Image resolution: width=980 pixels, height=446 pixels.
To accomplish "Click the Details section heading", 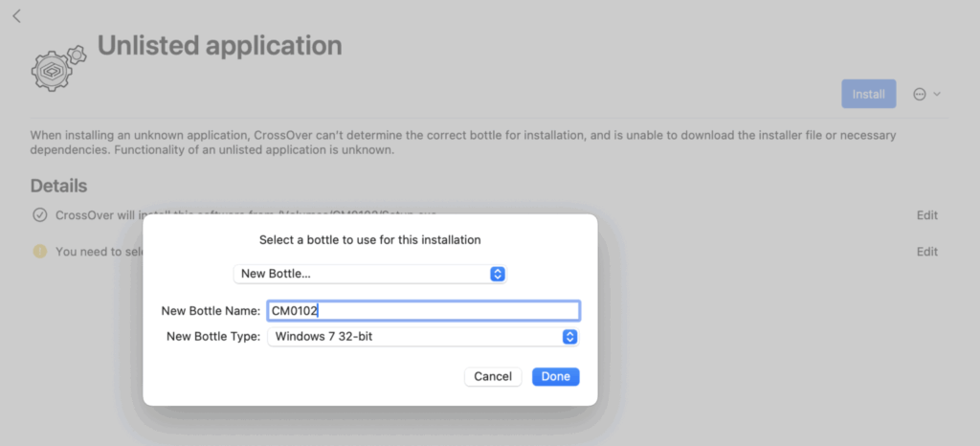I will tap(58, 186).
